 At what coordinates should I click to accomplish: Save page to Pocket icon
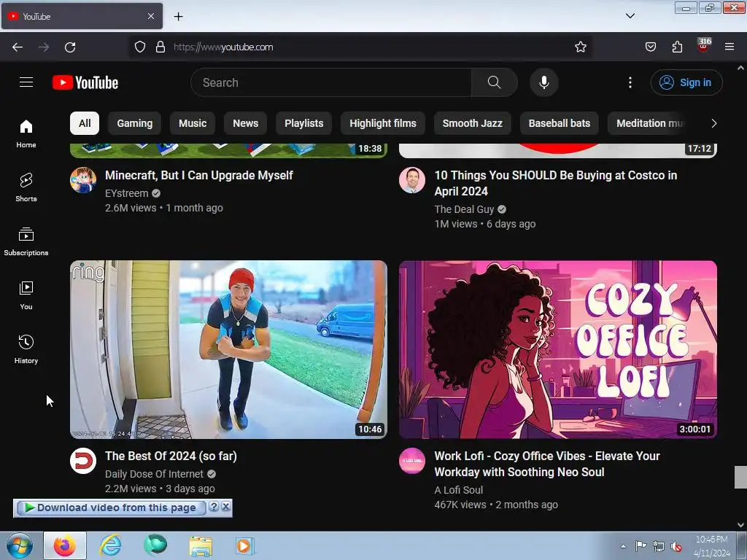[650, 47]
